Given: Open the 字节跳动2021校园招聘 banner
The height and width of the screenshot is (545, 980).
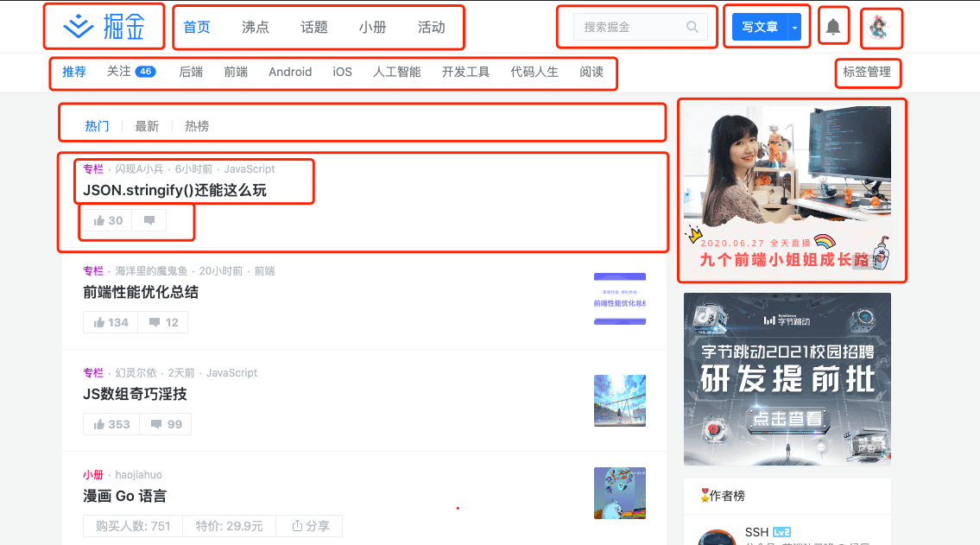Looking at the screenshot, I should coord(787,379).
